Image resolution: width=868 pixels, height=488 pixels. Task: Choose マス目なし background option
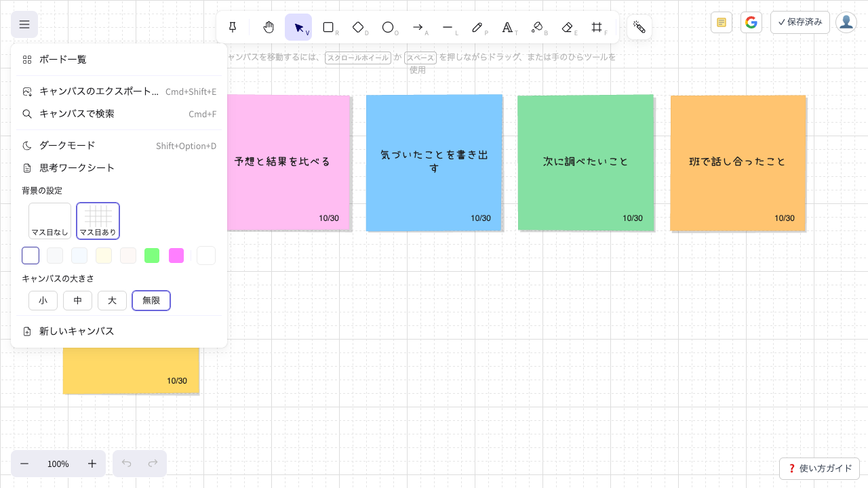(x=50, y=221)
